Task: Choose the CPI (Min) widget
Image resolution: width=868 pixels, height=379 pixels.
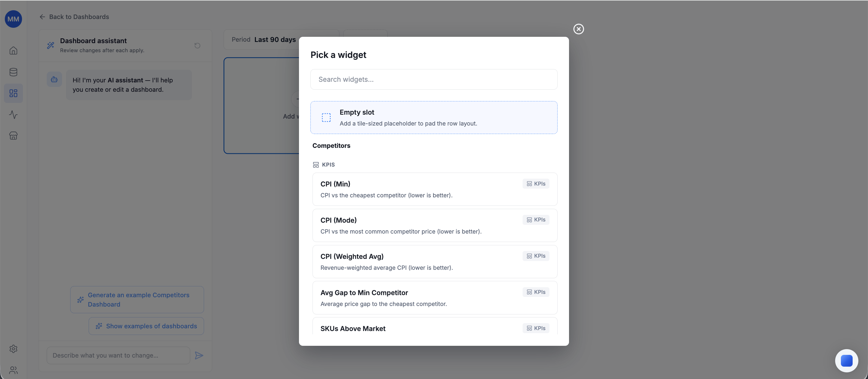Action: (435, 189)
